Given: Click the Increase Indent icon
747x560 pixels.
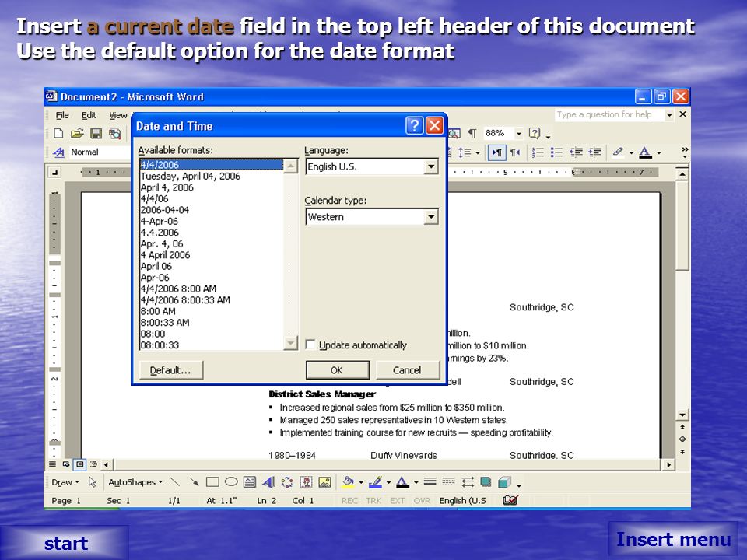Looking at the screenshot, I should click(594, 152).
